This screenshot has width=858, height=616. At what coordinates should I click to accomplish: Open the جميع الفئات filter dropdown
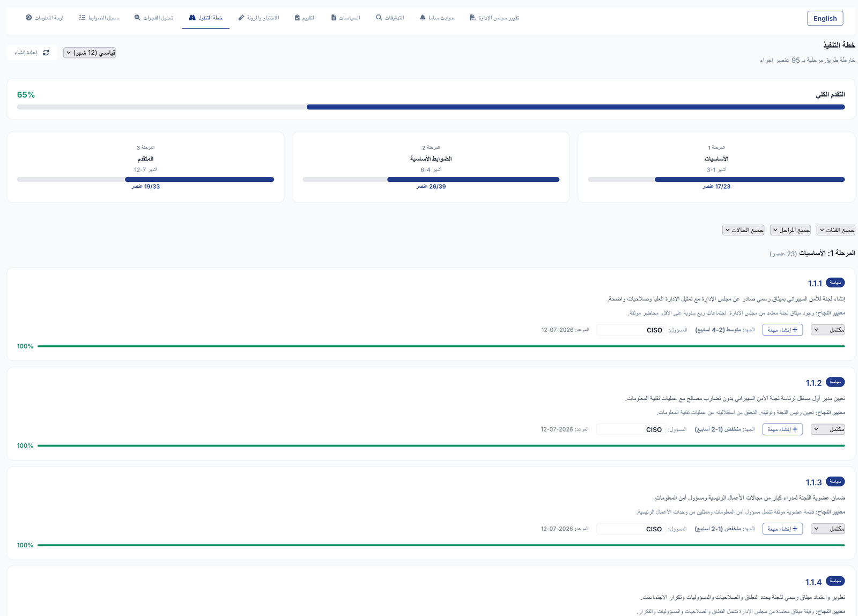(x=835, y=229)
